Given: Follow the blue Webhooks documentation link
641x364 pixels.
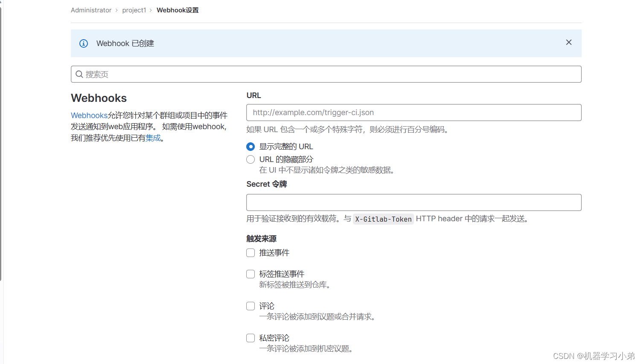Looking at the screenshot, I should [x=89, y=116].
